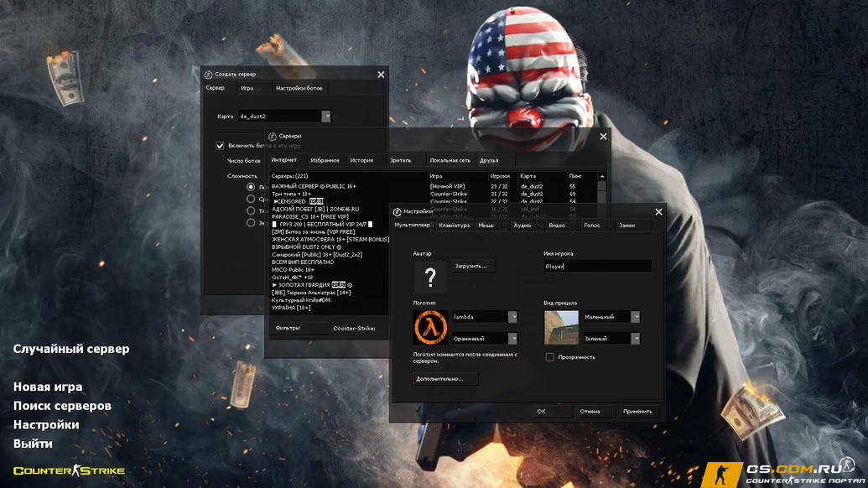Viewport: 868px width, 488px height.
Task: Select the third difficulty radio button
Action: 251,210
